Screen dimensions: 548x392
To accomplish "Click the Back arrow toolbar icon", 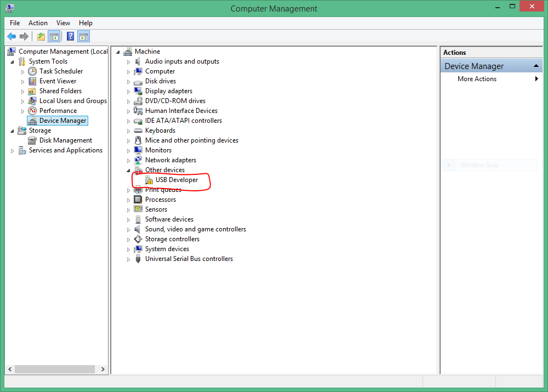I will point(12,36).
